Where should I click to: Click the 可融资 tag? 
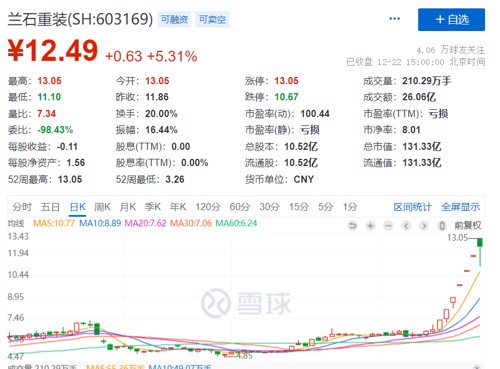174,20
